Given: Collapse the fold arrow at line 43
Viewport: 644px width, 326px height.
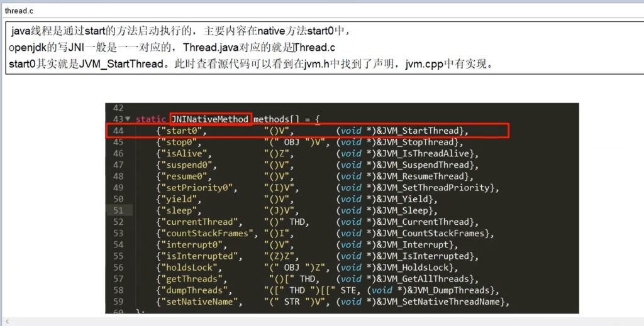Looking at the screenshot, I should pyautogui.click(x=128, y=119).
